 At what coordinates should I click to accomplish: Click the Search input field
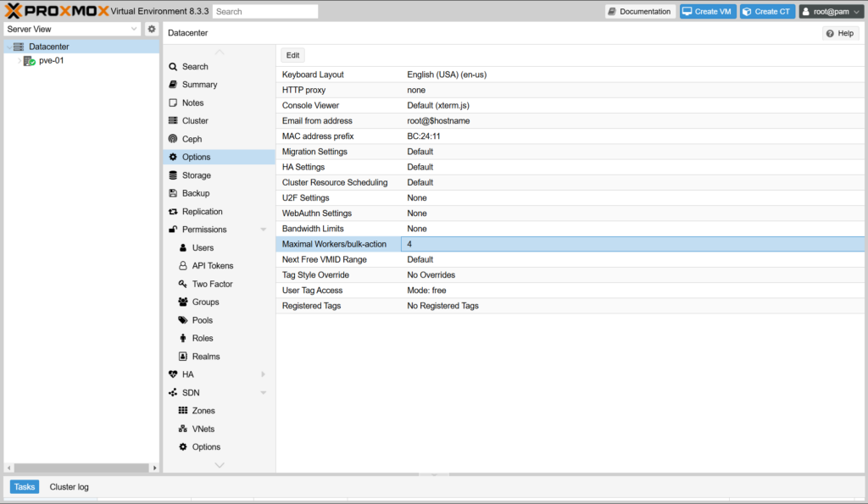[x=264, y=12]
